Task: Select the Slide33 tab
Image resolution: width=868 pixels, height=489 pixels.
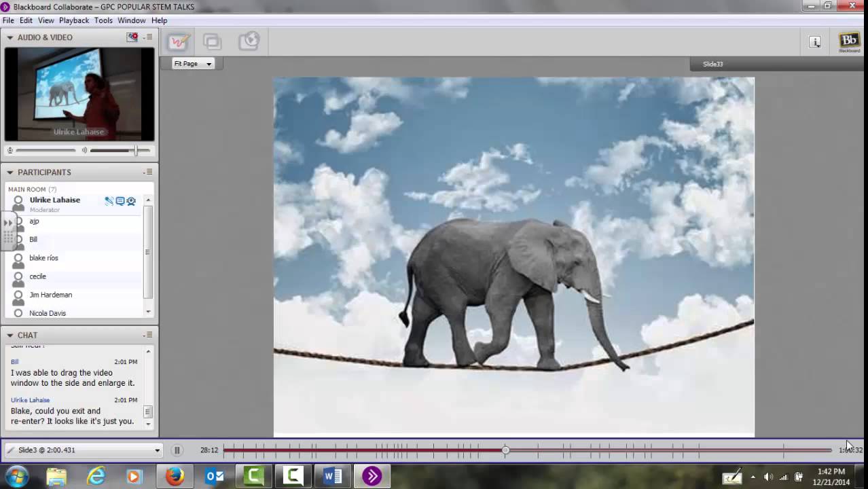Action: coord(712,64)
